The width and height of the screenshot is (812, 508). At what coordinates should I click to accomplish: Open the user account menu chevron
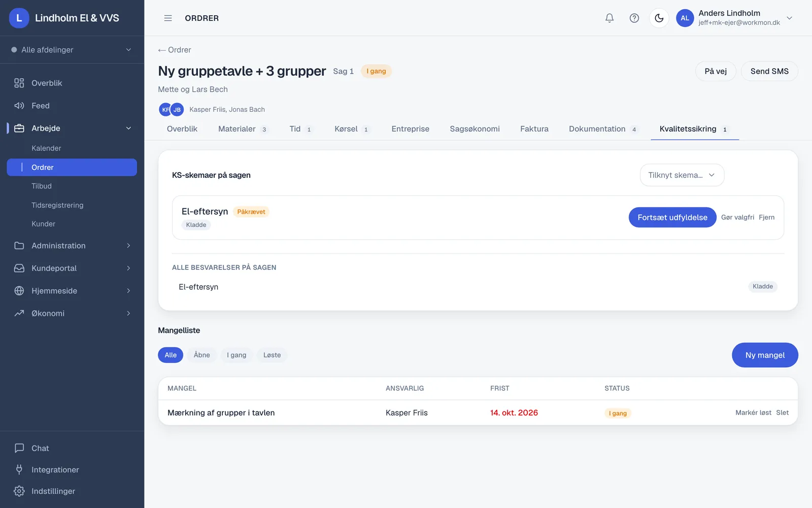coord(790,18)
